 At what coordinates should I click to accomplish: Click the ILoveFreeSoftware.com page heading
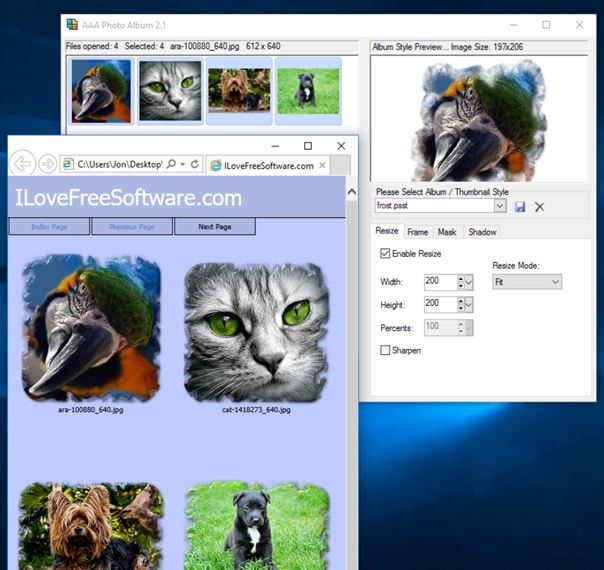click(x=128, y=198)
